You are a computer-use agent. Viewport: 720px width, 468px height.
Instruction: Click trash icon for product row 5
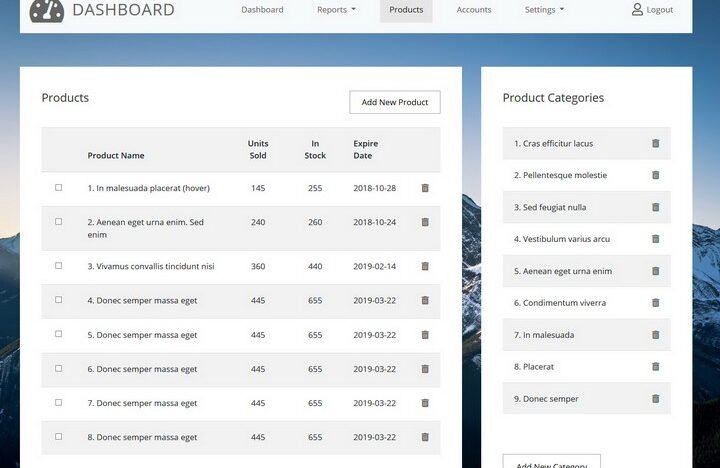click(425, 335)
